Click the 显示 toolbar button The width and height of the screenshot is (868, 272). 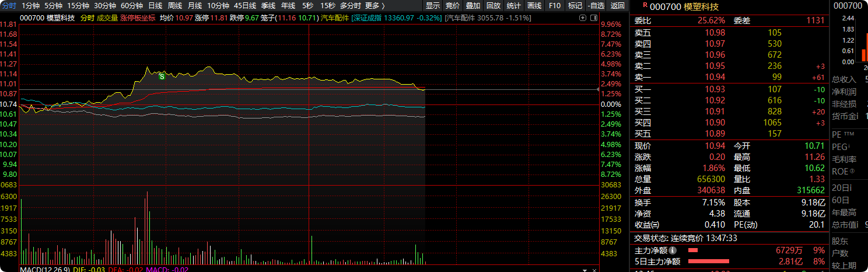(x=433, y=5)
